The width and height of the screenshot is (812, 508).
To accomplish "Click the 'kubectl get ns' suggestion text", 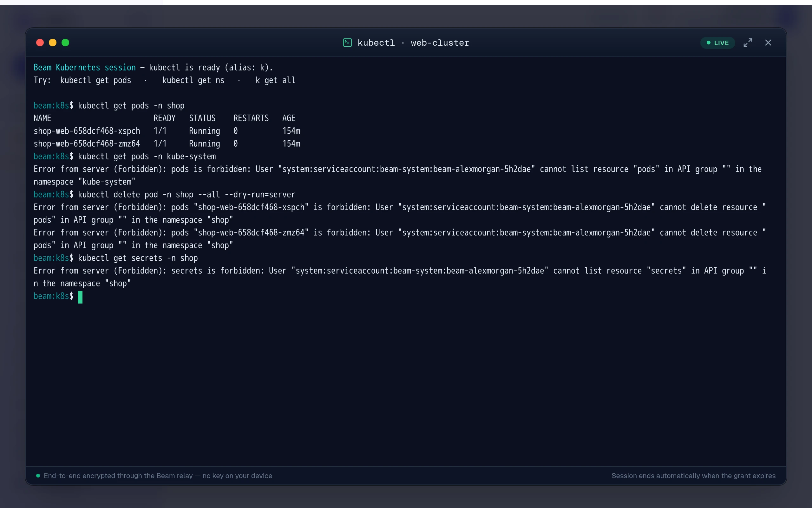I will [x=193, y=80].
